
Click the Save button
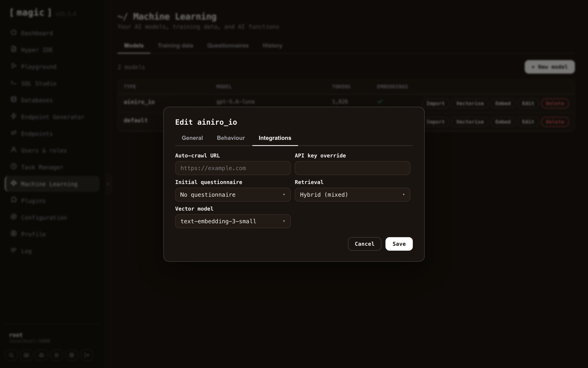[x=399, y=244]
